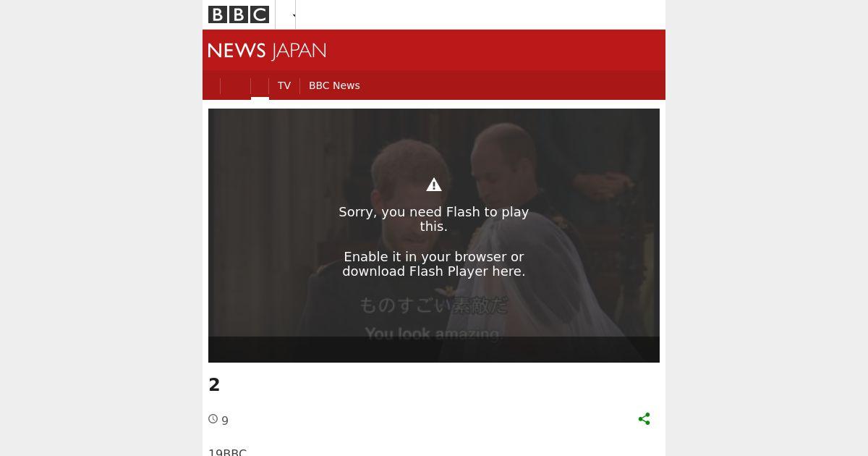Open the BBC News navigation tab
Screen dimensions: 868x456
point(334,85)
